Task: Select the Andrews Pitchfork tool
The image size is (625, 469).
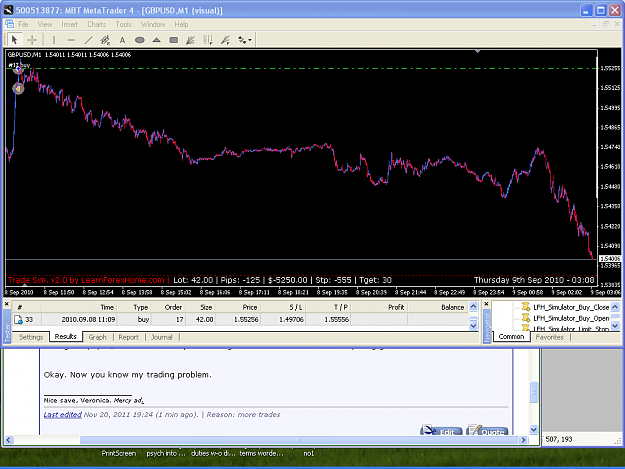Action: (x=225, y=40)
